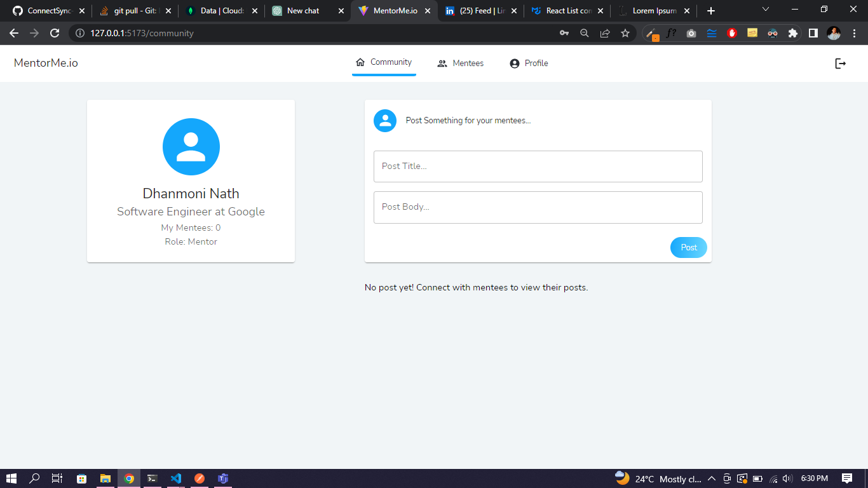
Task: Click the Mentees people icon
Action: [x=442, y=63]
